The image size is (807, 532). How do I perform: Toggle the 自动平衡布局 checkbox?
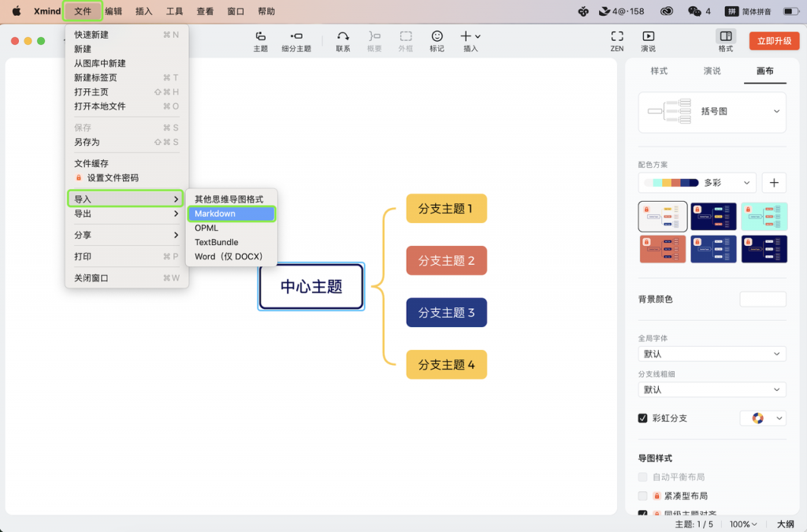[642, 477]
